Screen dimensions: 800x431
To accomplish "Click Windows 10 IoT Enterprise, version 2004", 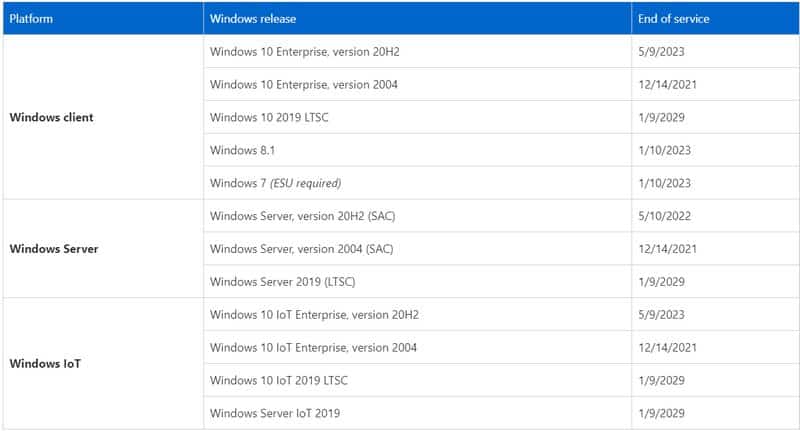I will pos(313,347).
